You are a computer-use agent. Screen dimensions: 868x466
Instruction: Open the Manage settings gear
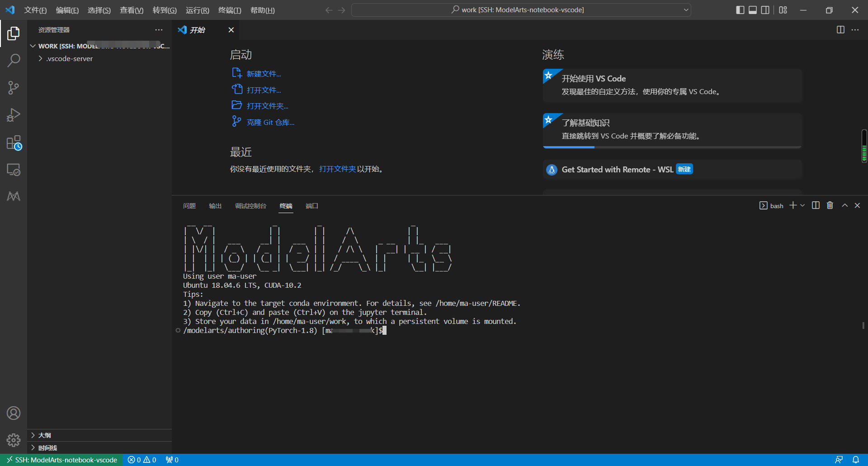14,440
